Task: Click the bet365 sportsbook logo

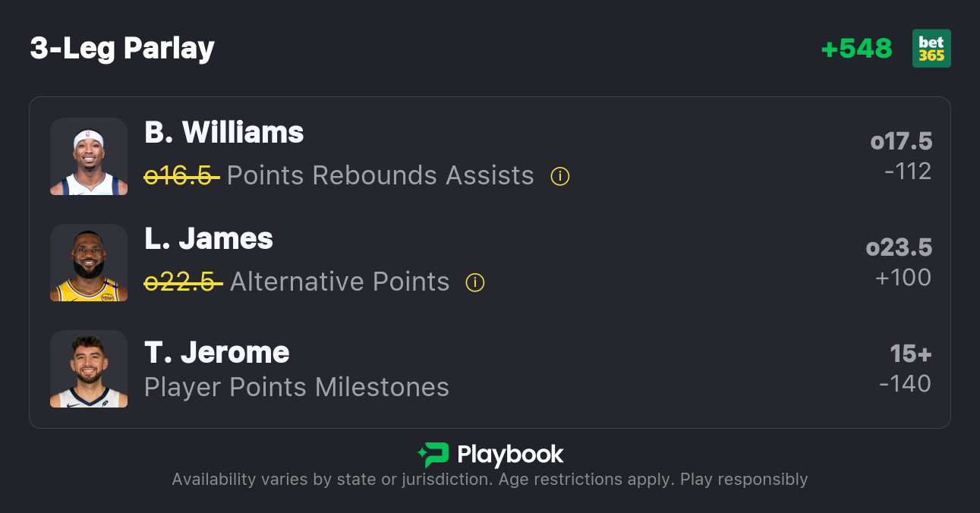Action: pyautogui.click(x=931, y=49)
